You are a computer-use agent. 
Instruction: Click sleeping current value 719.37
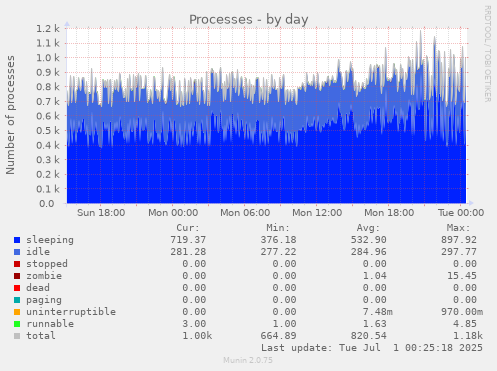pyautogui.click(x=188, y=240)
